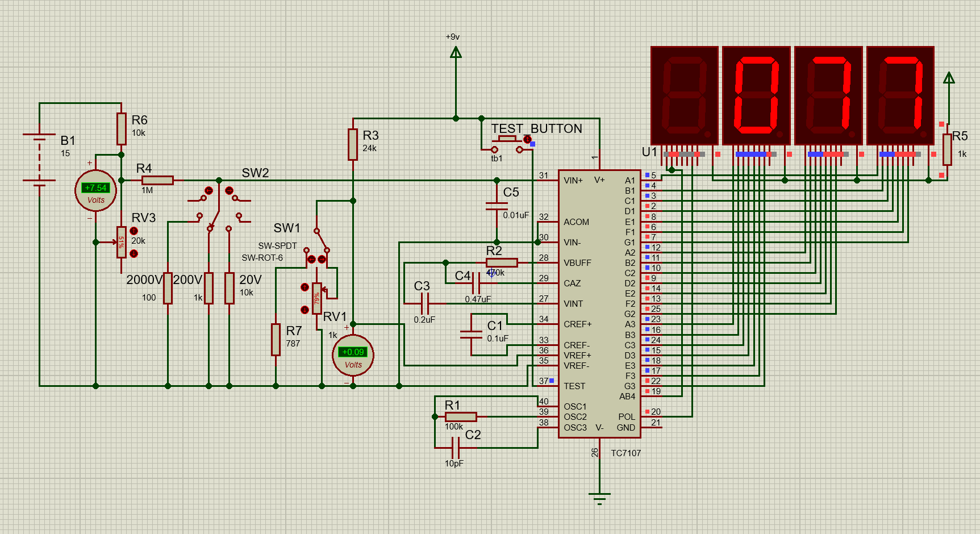Click the TC7107 chip body
980x534 pixels.
(599, 304)
